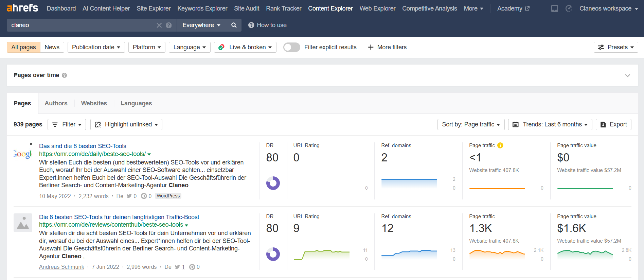The image size is (644, 280).
Task: Click DR donut chart of second result
Action: [x=273, y=254]
